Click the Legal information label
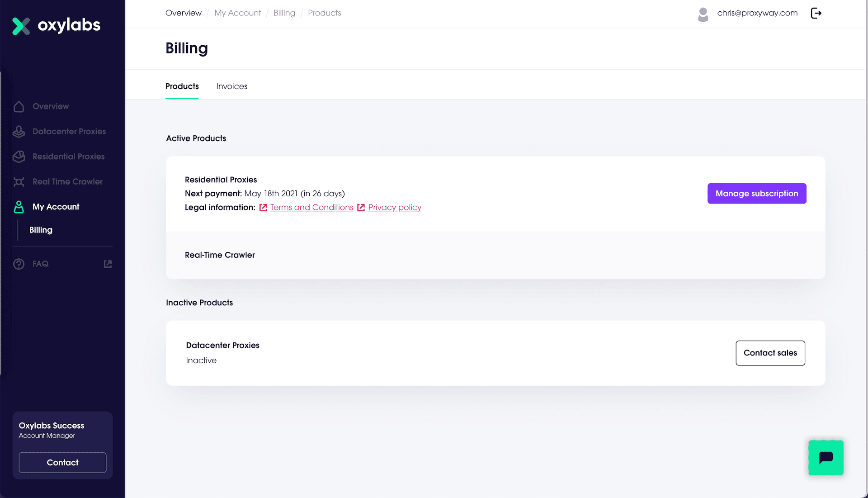868x498 pixels. (x=220, y=207)
